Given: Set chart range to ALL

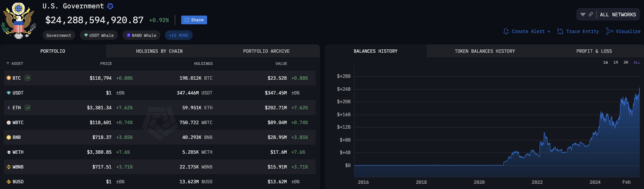Looking at the screenshot, I should (x=637, y=62).
